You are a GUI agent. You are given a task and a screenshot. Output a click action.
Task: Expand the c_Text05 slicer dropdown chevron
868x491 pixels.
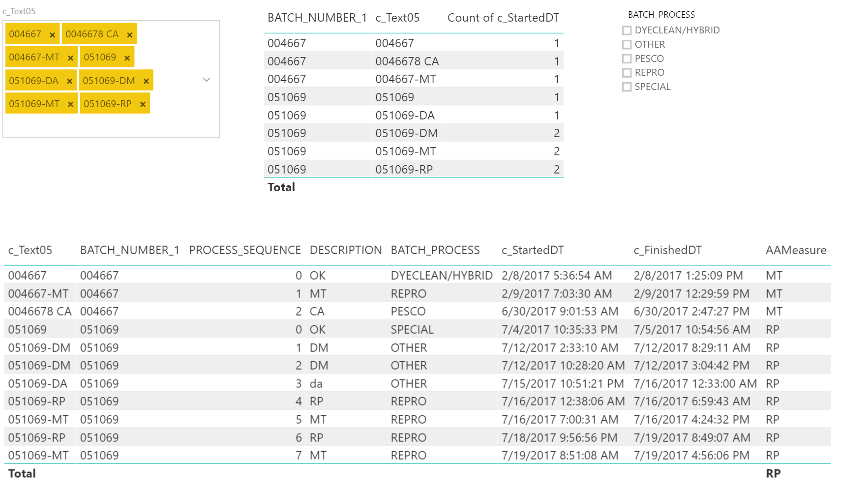click(x=207, y=80)
